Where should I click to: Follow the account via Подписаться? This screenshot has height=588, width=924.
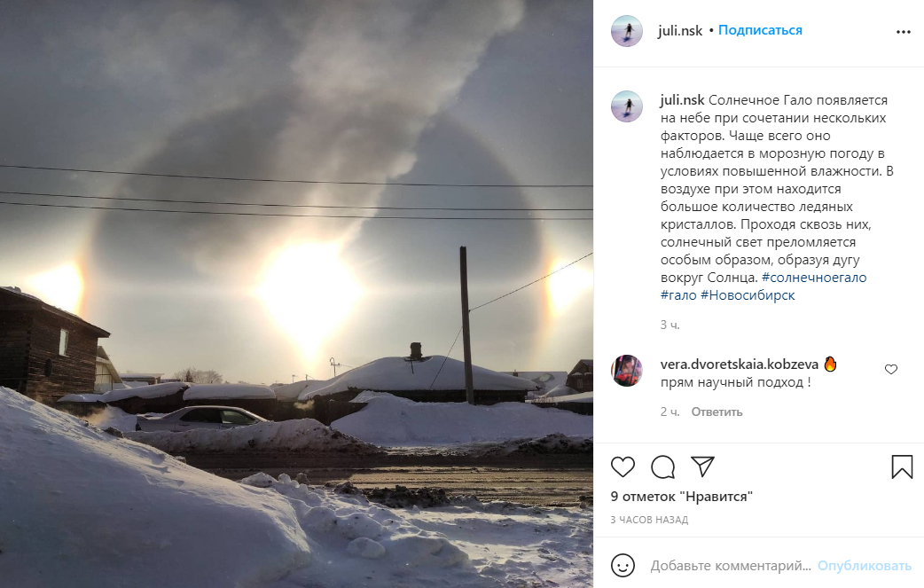[x=760, y=30]
